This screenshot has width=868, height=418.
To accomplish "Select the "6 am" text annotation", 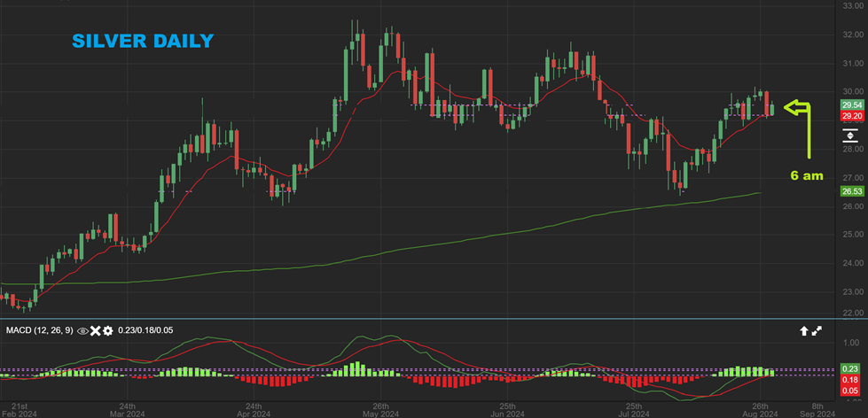I will (x=807, y=175).
